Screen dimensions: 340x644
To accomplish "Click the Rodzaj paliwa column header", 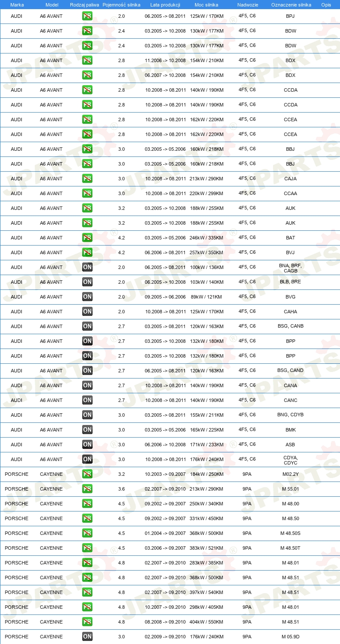I will click(84, 5).
